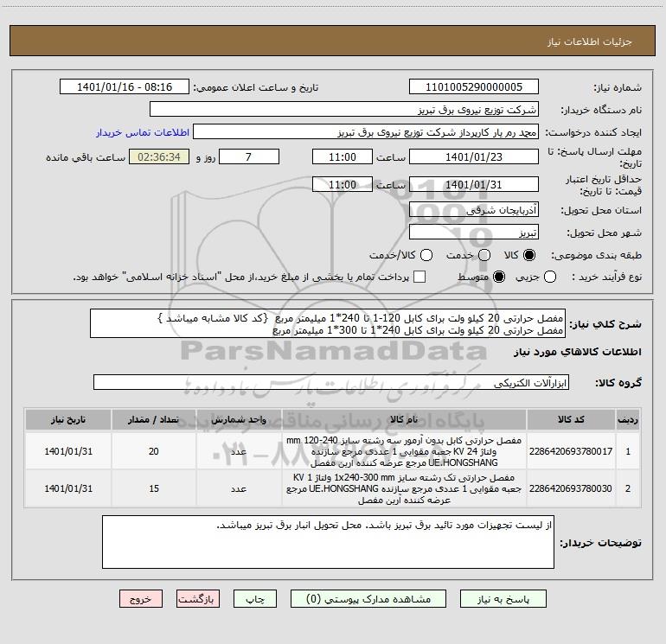Select the کالا/خدمت radio button
The width and height of the screenshot is (666, 644).
pyautogui.click(x=426, y=255)
